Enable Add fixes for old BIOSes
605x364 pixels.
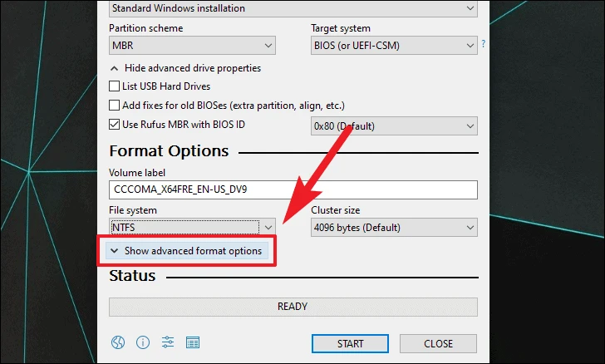114,105
